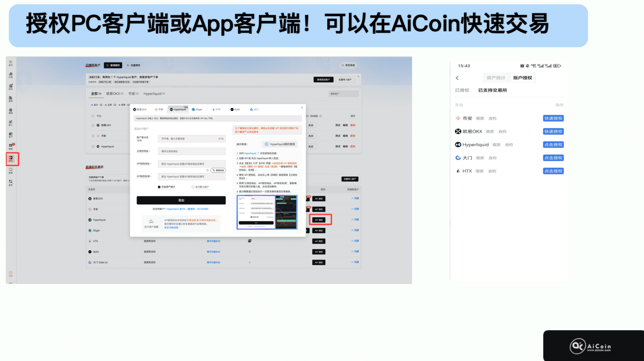The width and height of the screenshot is (644, 361).
Task: Switch to the 币安 (1) accounts tab
Action: 134,94
